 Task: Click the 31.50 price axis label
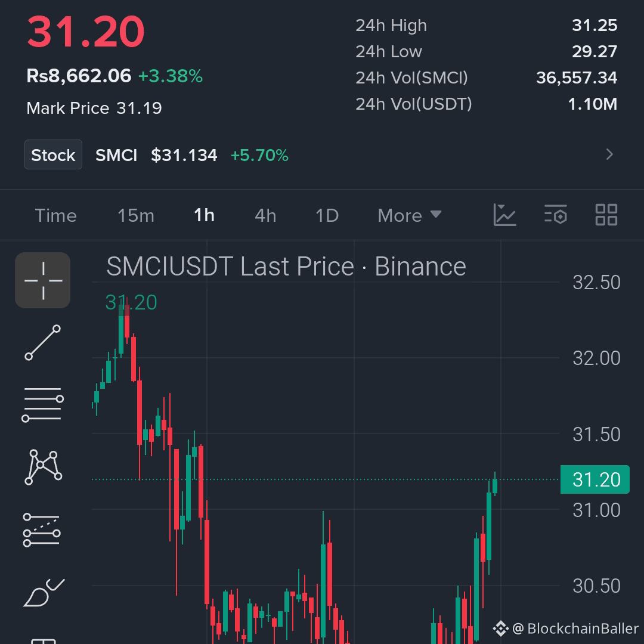596,434
